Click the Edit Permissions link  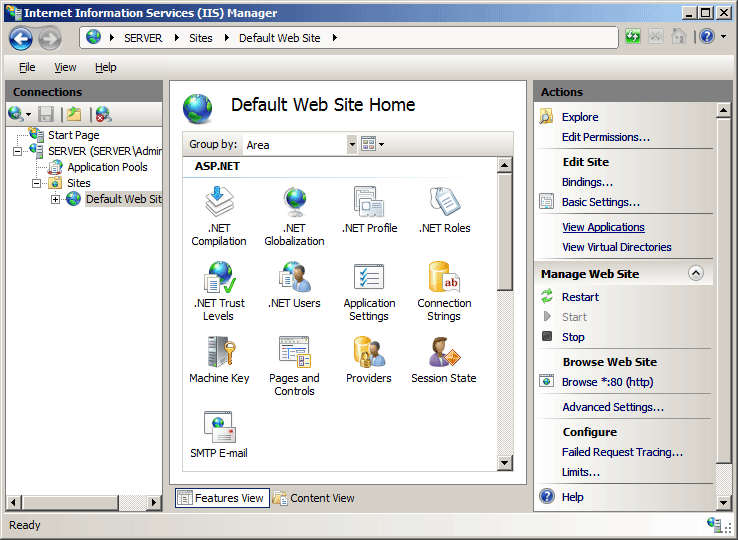pos(606,137)
